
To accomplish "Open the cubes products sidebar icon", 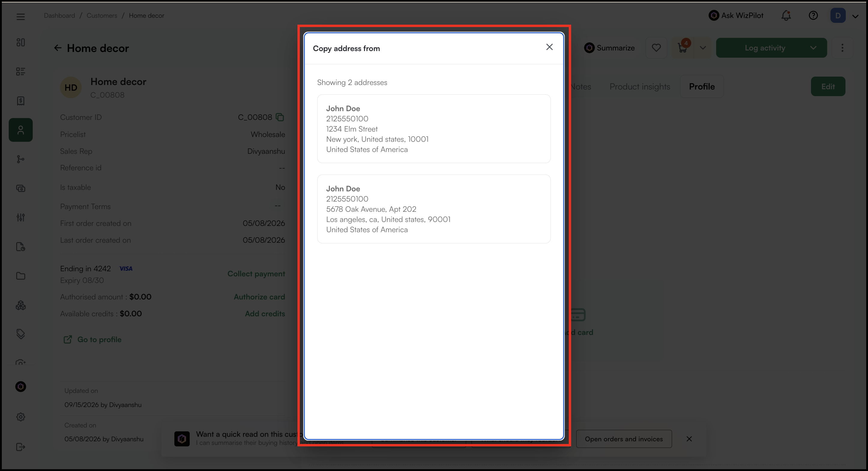I will [20, 305].
